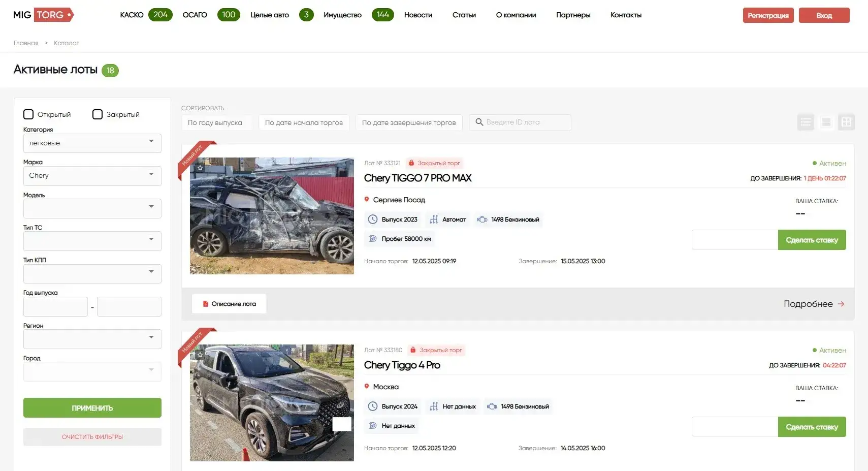
Task: Go to Главная breadcrumb
Action: pyautogui.click(x=26, y=43)
